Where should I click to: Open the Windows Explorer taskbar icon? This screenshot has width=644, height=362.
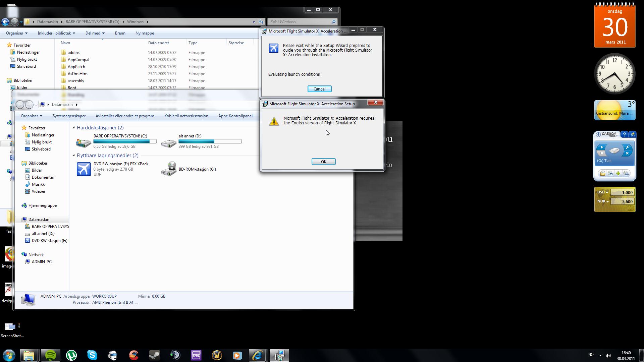click(29, 355)
